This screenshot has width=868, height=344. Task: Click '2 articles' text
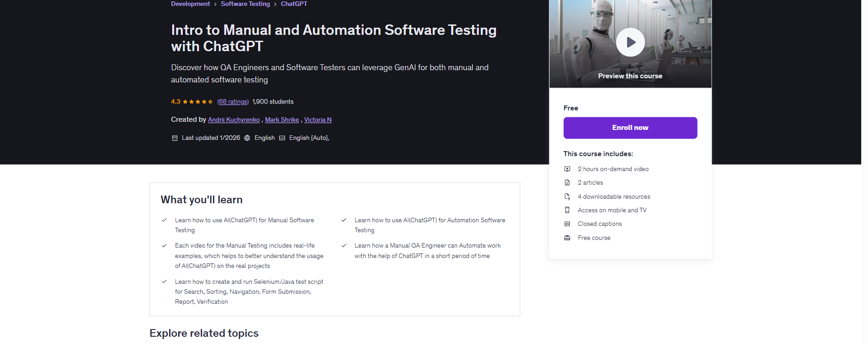tap(590, 182)
